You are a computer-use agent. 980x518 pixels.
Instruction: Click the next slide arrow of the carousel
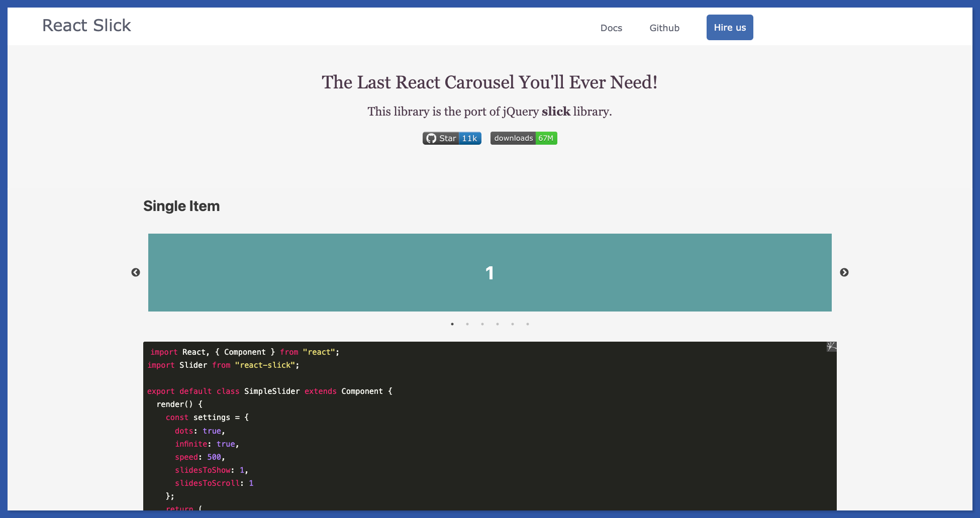(x=844, y=272)
